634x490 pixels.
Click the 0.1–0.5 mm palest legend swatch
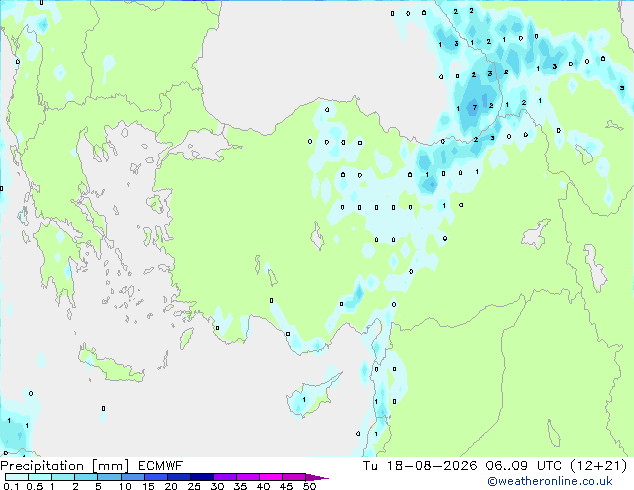click(17, 477)
